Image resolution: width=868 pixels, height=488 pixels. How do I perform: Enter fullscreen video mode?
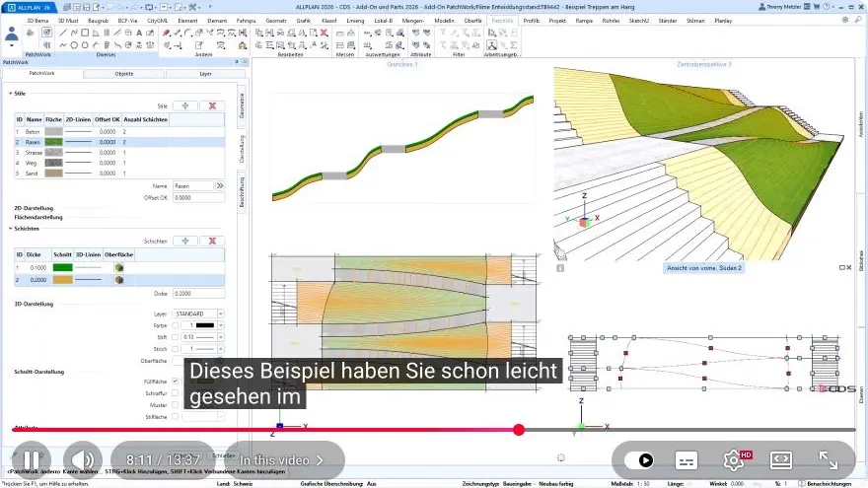click(x=829, y=460)
